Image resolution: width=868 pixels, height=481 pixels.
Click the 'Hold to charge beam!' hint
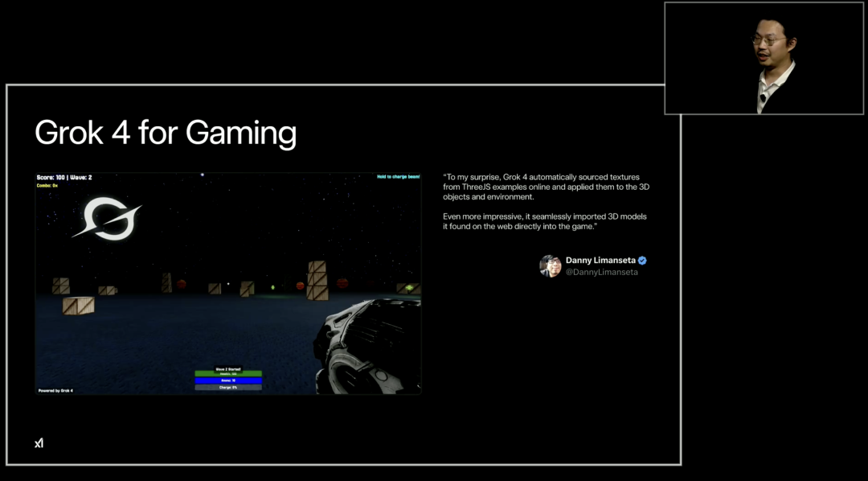pos(398,176)
